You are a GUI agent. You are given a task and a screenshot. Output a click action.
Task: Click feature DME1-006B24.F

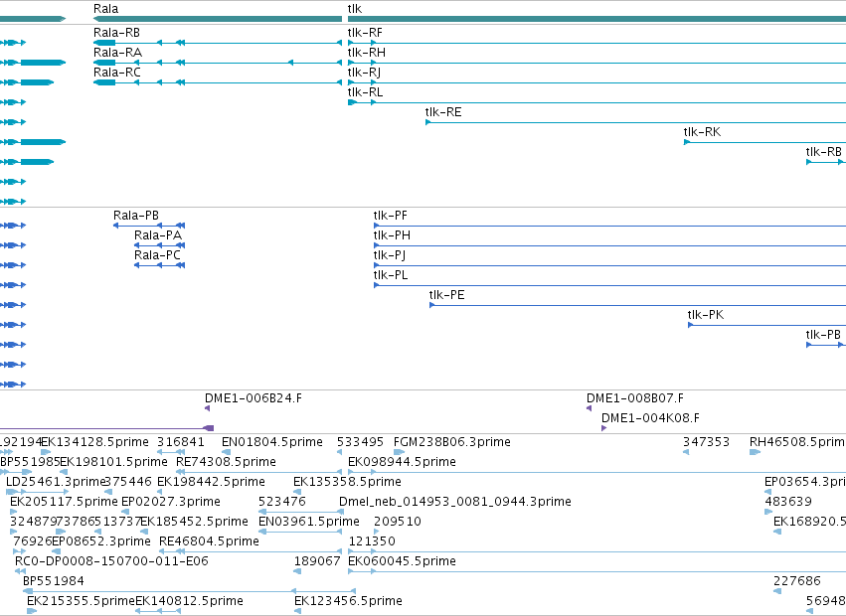(254, 398)
